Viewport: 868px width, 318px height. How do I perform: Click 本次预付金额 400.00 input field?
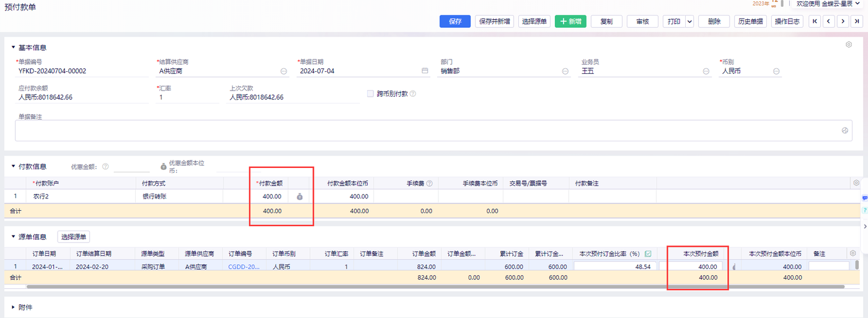[691, 267]
